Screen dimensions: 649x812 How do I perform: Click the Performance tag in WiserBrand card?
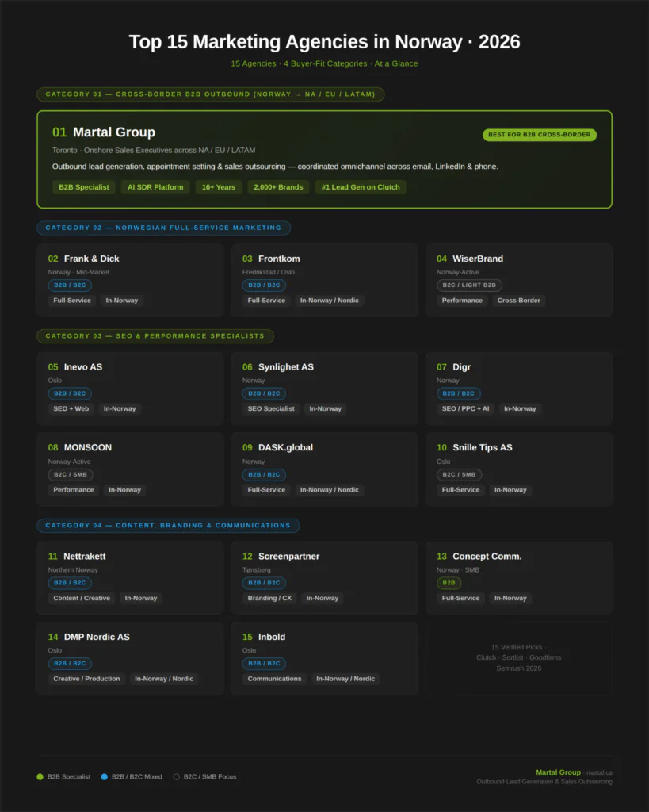point(462,301)
